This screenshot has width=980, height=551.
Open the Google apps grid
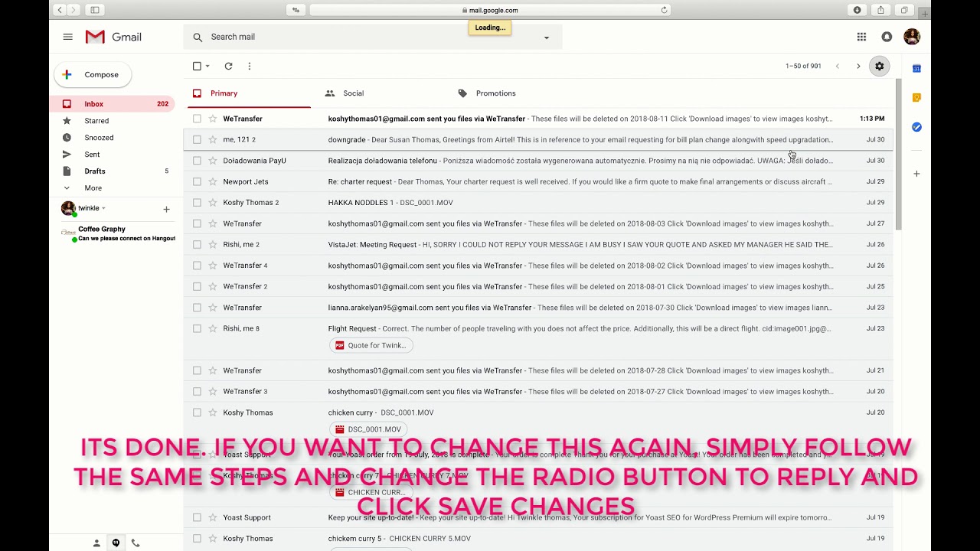tap(861, 37)
